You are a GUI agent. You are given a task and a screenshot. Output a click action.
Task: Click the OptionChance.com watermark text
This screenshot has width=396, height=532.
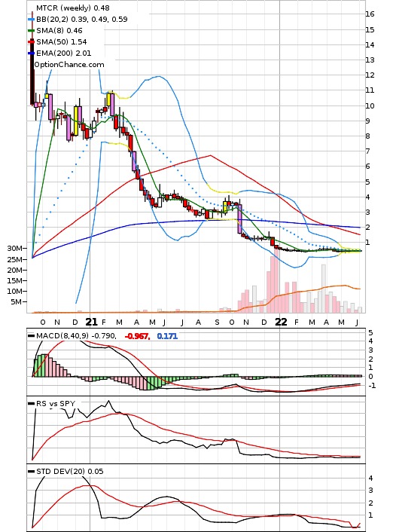click(69, 65)
